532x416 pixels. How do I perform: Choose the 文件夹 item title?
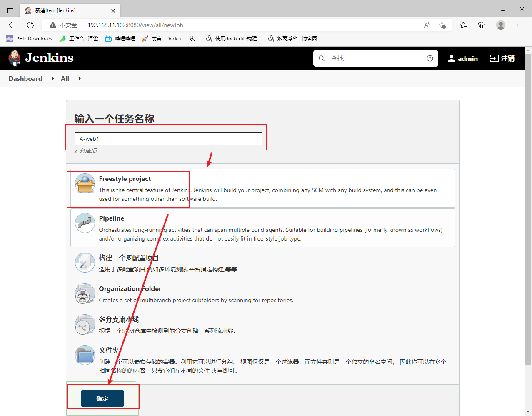[109, 350]
